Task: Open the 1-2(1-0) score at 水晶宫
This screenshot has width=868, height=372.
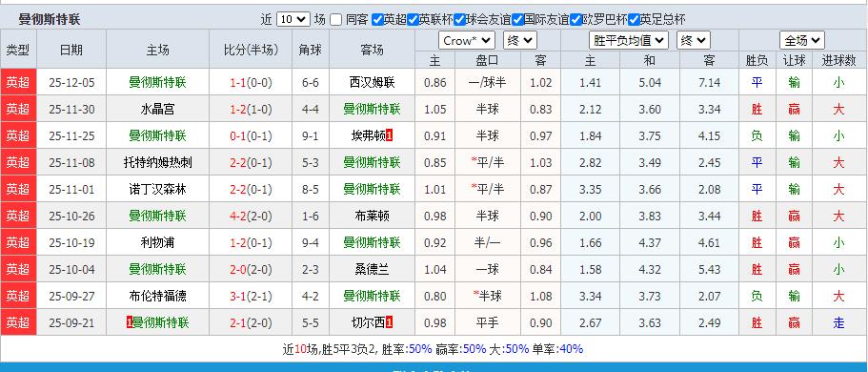Action: [251, 110]
